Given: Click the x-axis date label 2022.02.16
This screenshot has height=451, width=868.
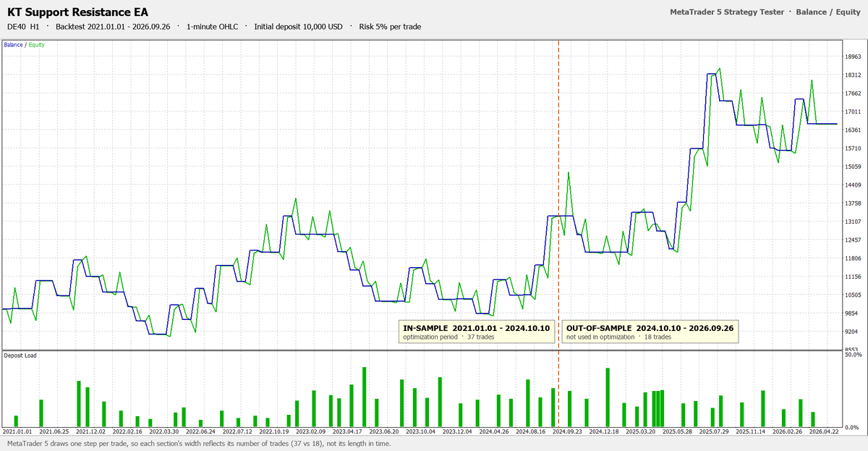Looking at the screenshot, I should 128,431.
